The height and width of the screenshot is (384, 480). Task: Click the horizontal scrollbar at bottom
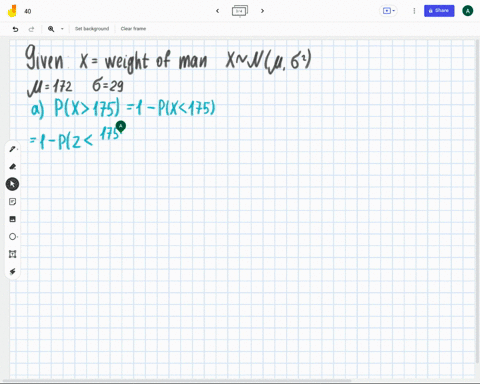click(x=177, y=380)
